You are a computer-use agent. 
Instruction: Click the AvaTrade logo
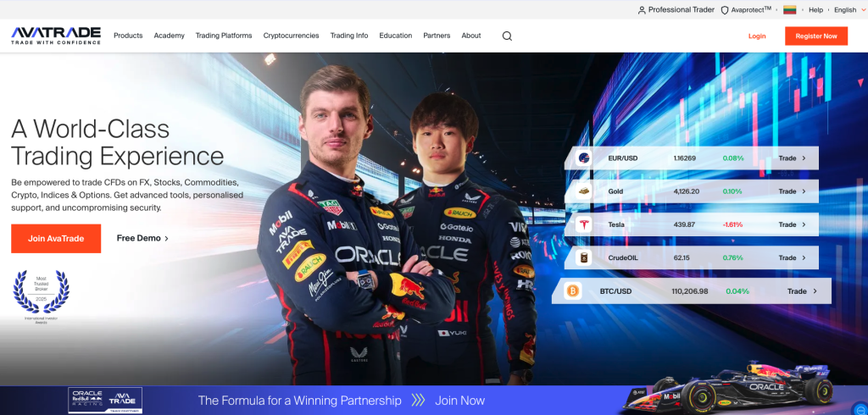56,35
